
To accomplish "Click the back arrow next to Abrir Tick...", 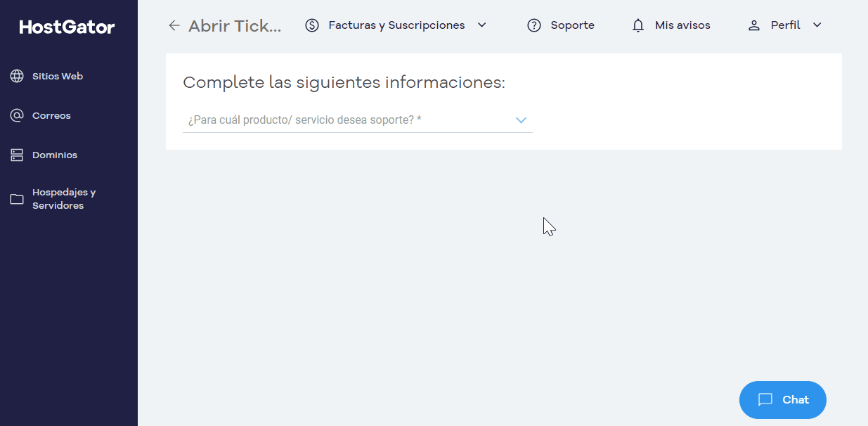I will coord(174,25).
